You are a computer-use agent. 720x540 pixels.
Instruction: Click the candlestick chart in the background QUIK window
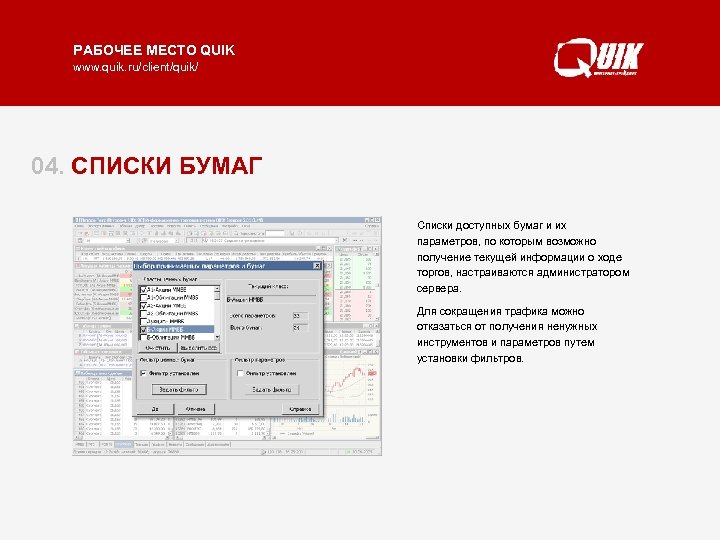coord(351,383)
